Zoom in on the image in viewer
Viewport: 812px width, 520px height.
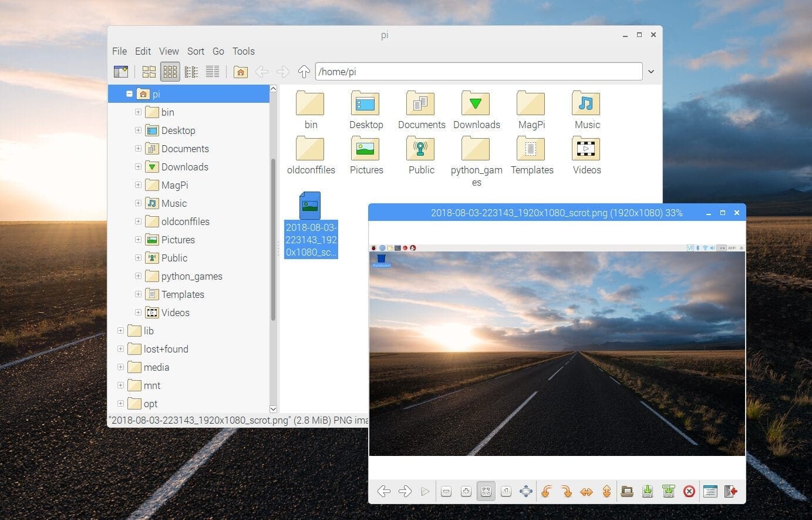(x=466, y=491)
